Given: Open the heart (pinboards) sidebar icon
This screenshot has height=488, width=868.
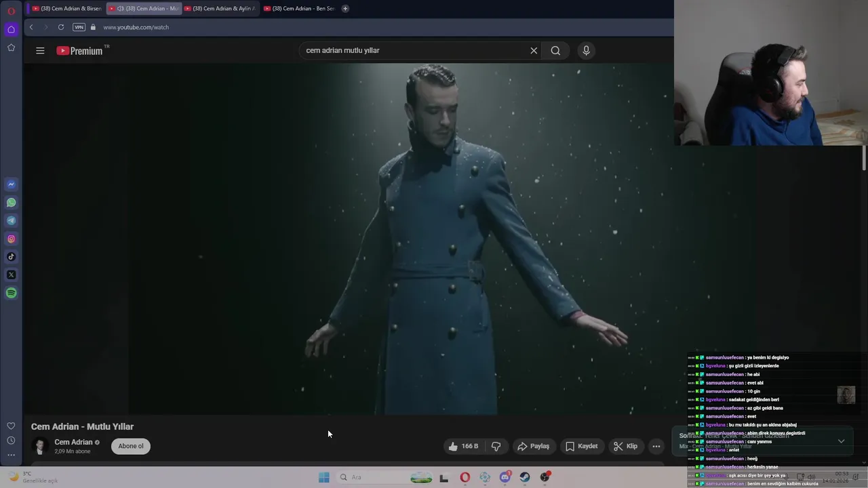Looking at the screenshot, I should (11, 426).
